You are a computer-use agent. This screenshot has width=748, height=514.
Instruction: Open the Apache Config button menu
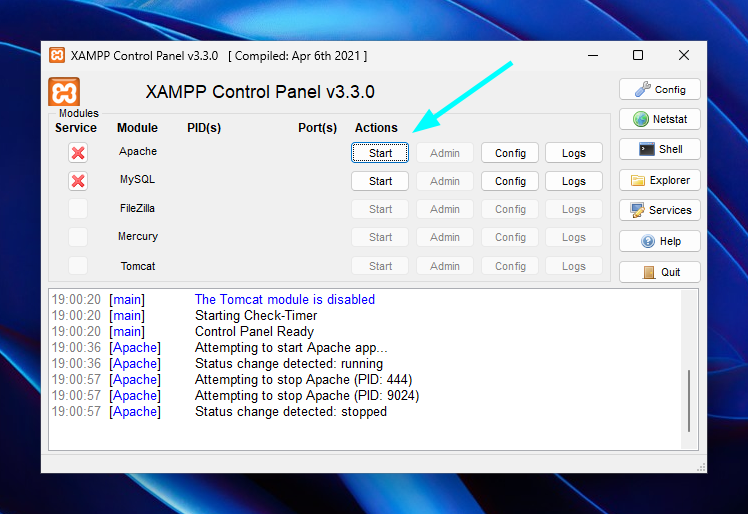click(510, 153)
